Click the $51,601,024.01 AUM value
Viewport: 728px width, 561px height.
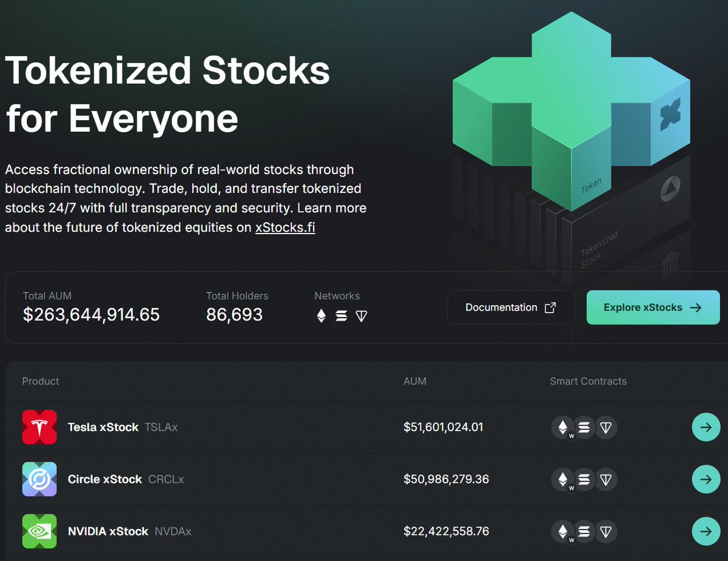tap(443, 428)
